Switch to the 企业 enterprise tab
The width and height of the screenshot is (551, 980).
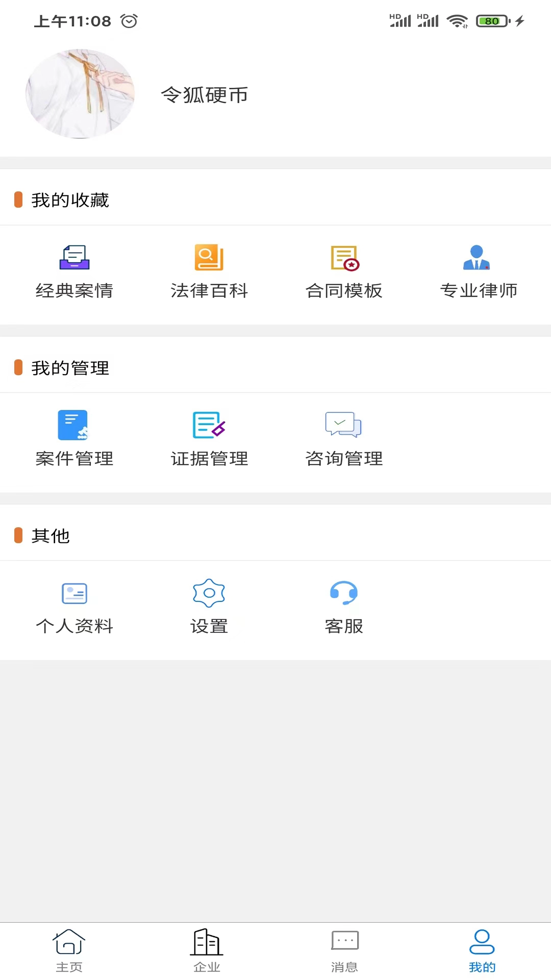coord(207,950)
